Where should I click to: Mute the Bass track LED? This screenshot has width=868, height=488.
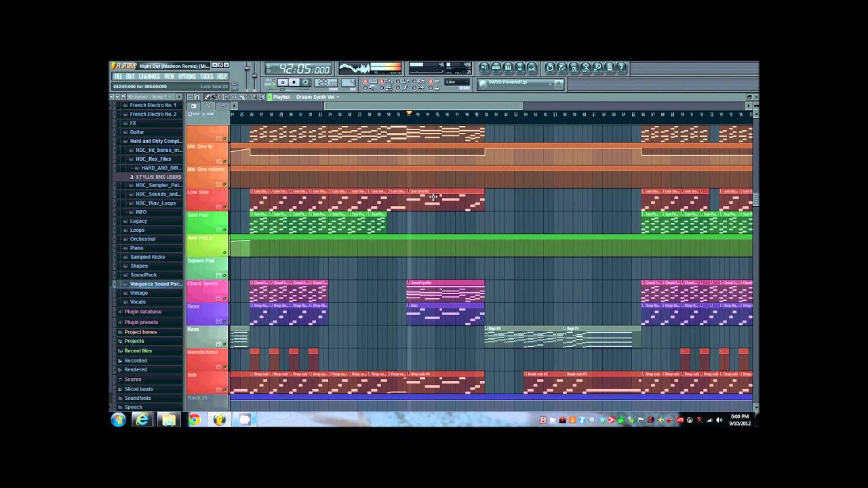[x=224, y=321]
